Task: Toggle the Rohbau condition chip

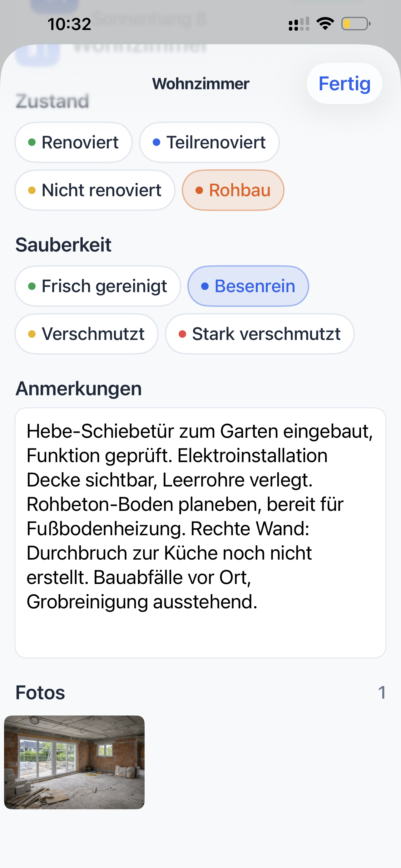Action: pyautogui.click(x=233, y=190)
